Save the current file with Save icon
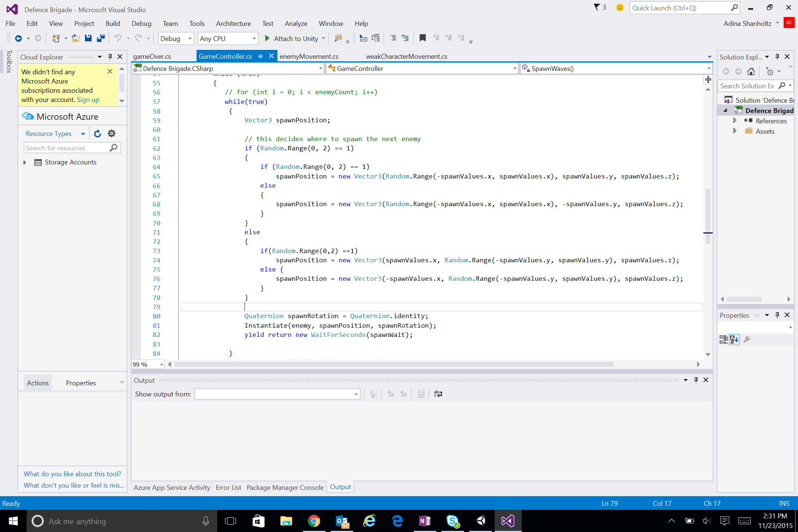Viewport: 798px width, 532px height. click(88, 38)
